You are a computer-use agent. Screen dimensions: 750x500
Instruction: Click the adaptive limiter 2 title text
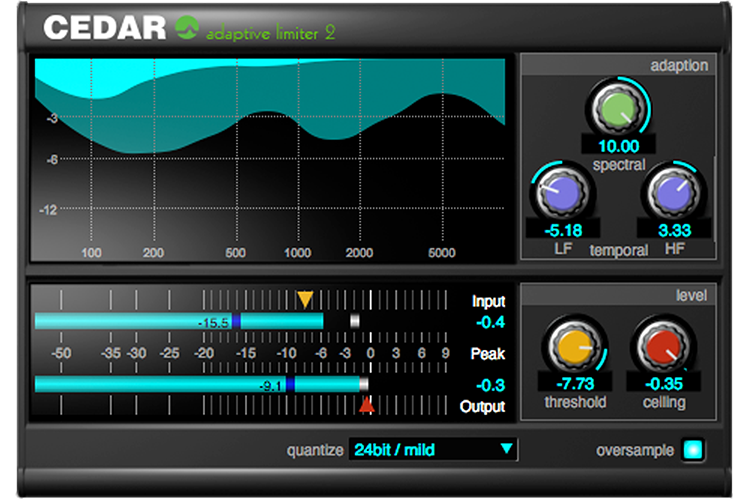(x=271, y=33)
